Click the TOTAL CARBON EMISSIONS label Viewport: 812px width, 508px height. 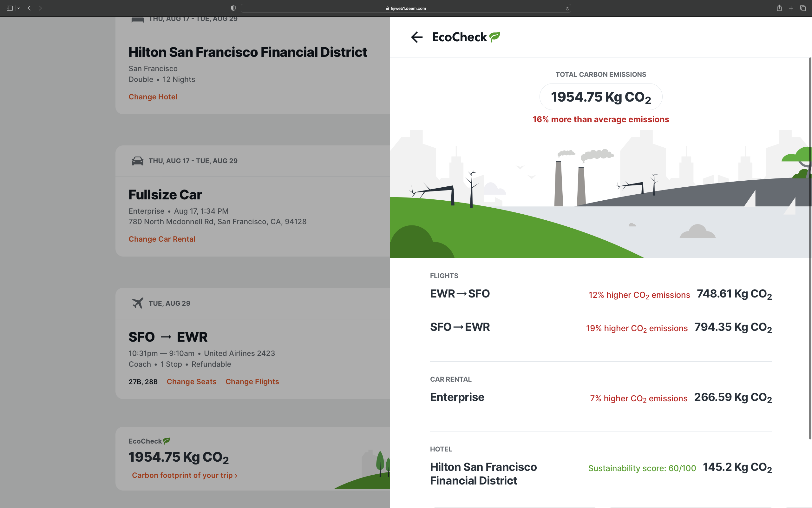601,75
